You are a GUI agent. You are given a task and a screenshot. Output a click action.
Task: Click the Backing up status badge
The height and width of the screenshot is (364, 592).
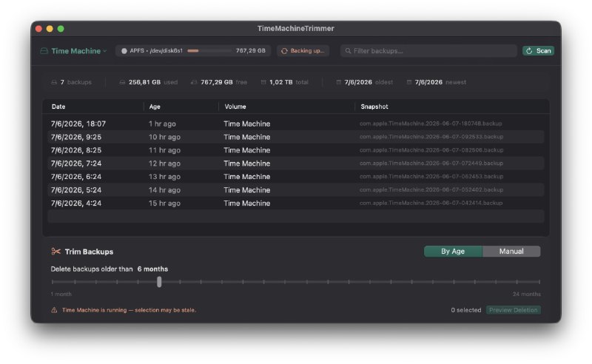(x=303, y=50)
